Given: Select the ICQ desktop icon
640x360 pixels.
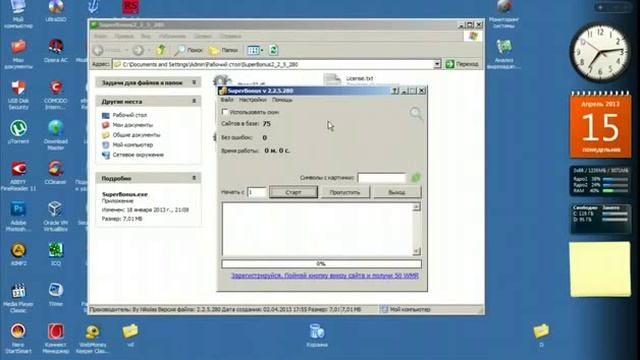Looking at the screenshot, I should tap(56, 254).
